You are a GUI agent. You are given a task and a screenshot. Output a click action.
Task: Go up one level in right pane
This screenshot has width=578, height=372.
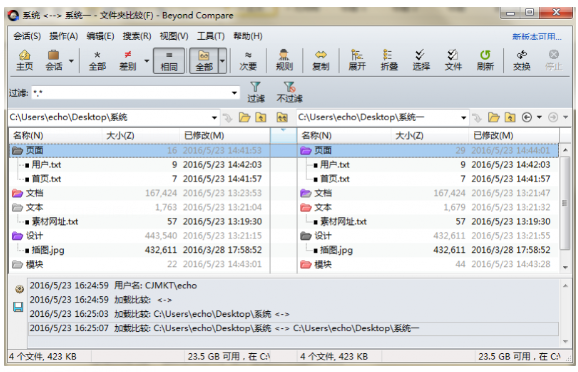[510, 118]
